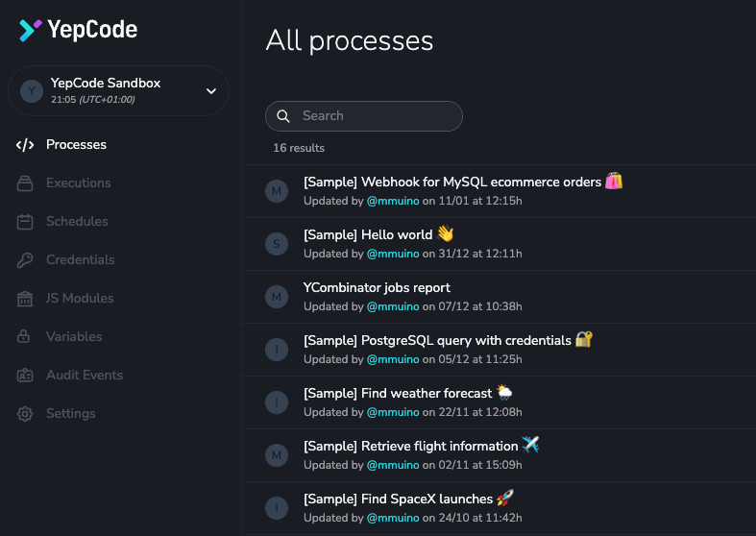Screen dimensions: 756x536
Task: Click the Executions stack icon
Action: (x=25, y=183)
